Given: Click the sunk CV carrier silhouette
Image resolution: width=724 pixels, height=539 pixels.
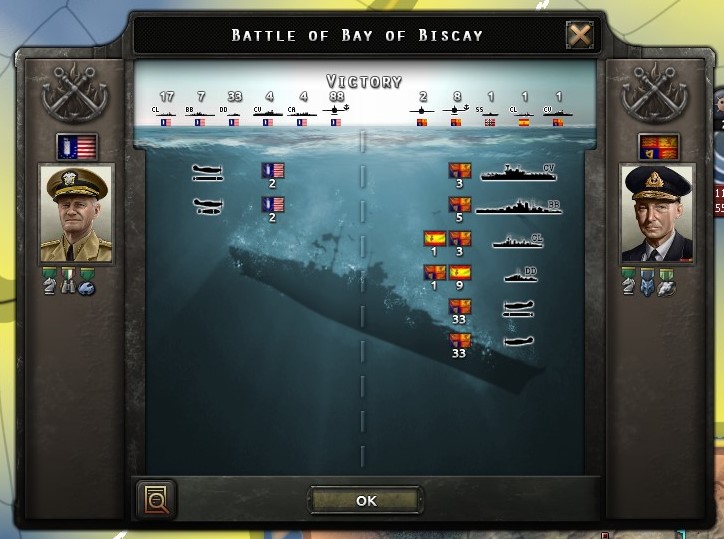Looking at the screenshot, I should pos(518,172).
